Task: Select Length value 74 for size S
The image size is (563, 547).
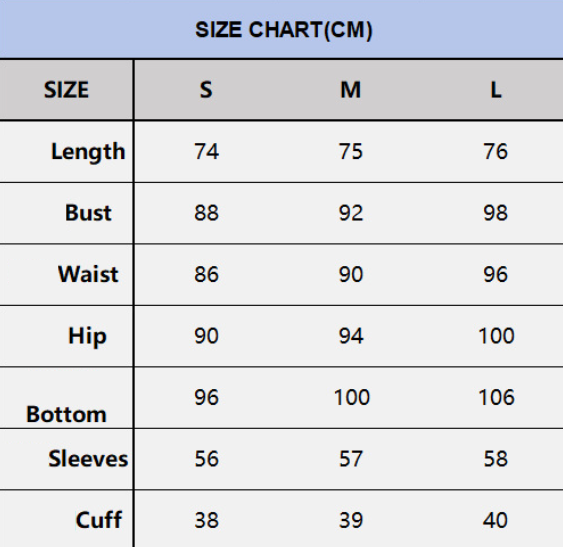Action: (x=206, y=151)
